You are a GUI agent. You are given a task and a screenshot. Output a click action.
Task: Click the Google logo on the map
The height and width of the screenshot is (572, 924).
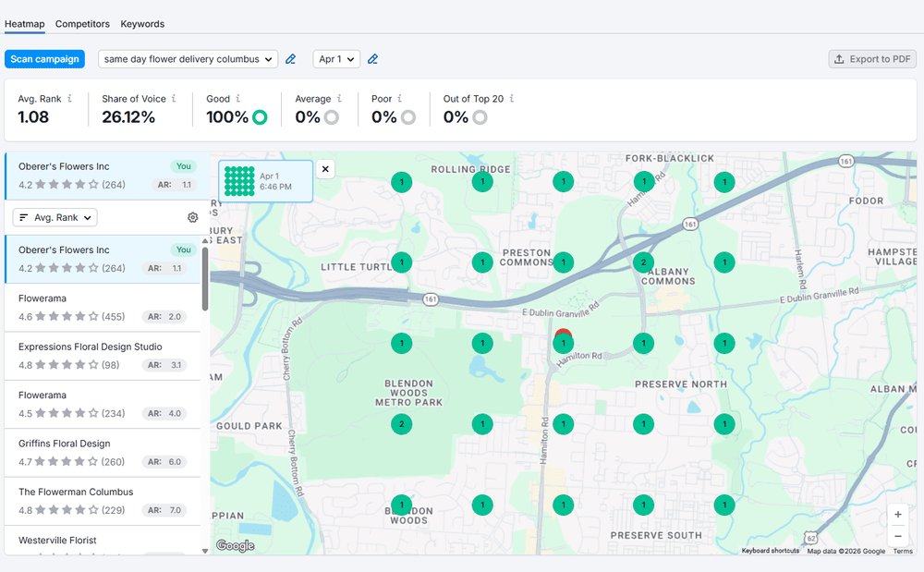pos(235,545)
